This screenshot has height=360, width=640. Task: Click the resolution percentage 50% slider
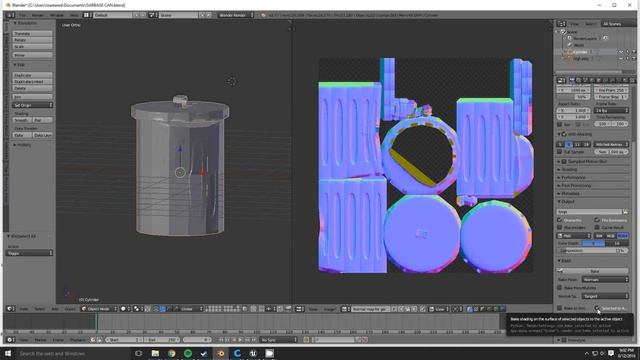(574, 97)
